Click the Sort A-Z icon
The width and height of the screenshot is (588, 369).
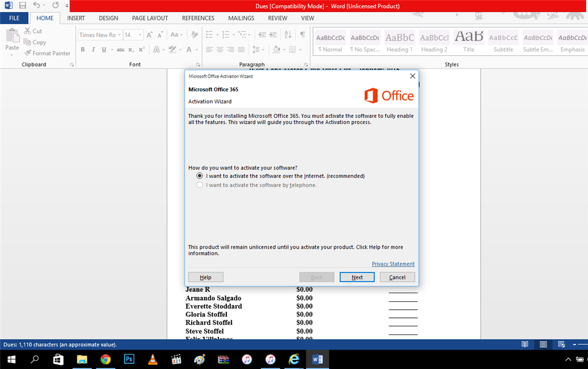[288, 34]
